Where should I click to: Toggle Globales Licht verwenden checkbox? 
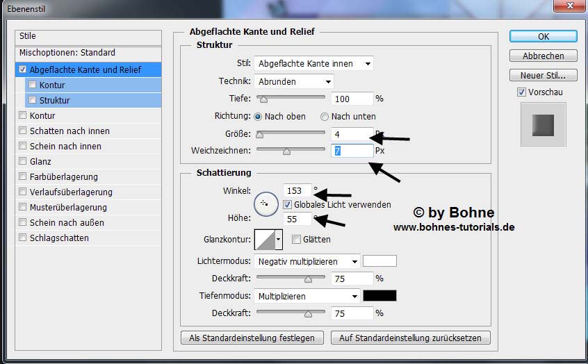point(288,205)
